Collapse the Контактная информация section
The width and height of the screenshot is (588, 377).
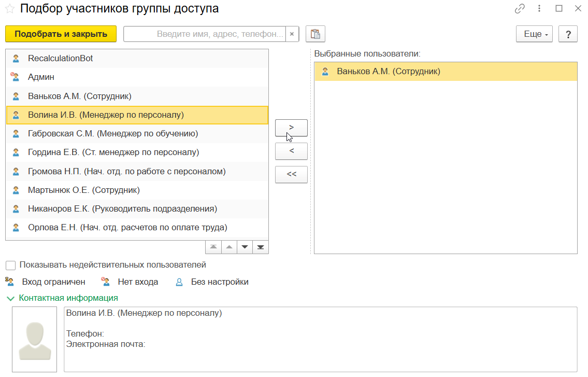pyautogui.click(x=10, y=298)
